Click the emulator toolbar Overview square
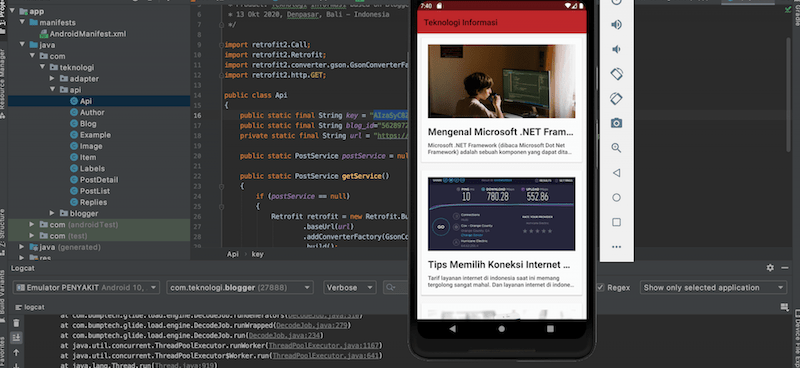The height and width of the screenshot is (368, 800). pyautogui.click(x=616, y=222)
